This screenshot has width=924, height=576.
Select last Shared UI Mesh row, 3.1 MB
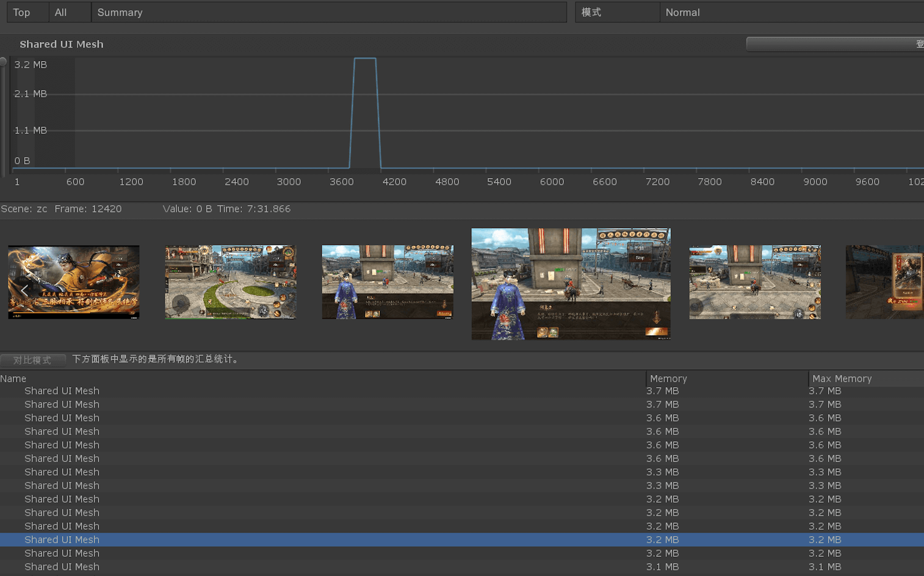click(x=62, y=567)
